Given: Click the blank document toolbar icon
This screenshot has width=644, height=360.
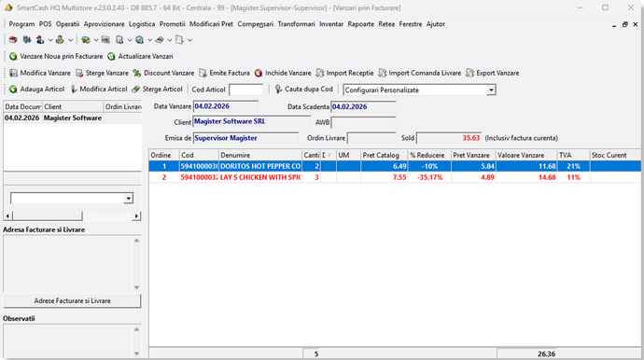Looking at the screenshot, I should 179,40.
